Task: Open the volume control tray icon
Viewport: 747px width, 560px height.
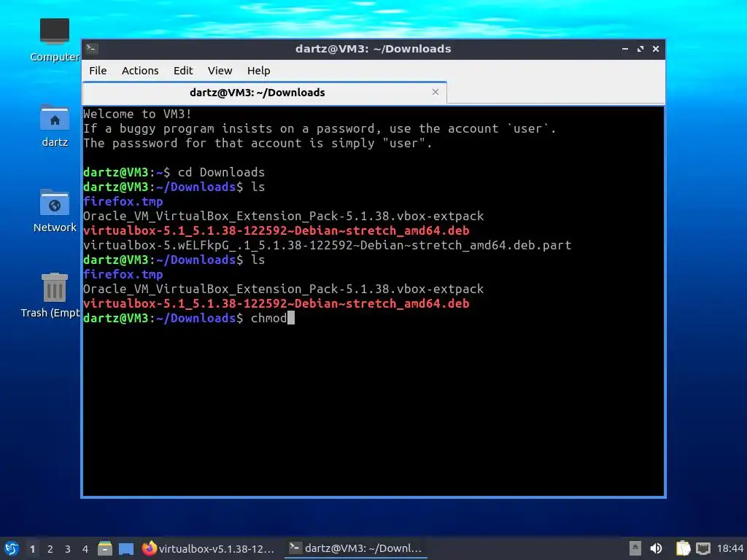Action: click(656, 548)
